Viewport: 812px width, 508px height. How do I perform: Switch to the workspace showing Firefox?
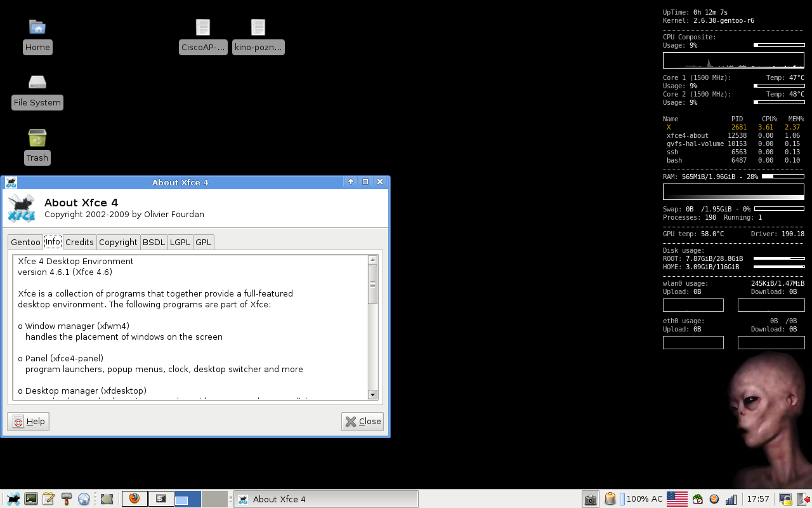click(134, 499)
